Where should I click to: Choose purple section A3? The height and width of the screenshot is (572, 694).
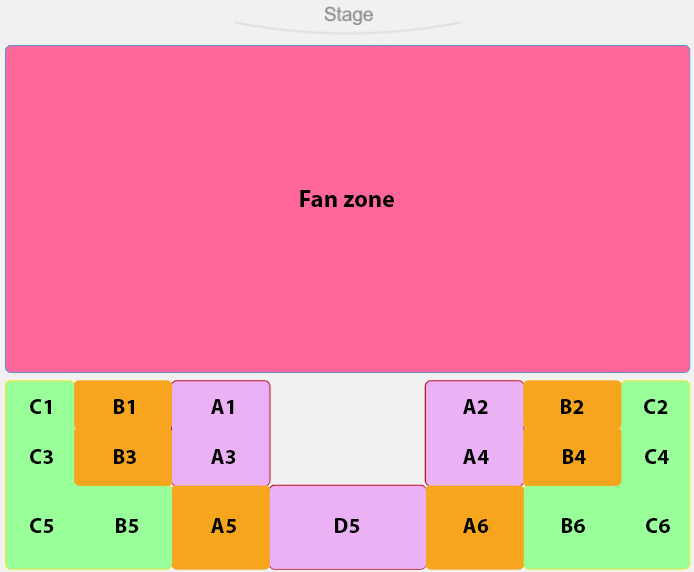[x=222, y=457]
